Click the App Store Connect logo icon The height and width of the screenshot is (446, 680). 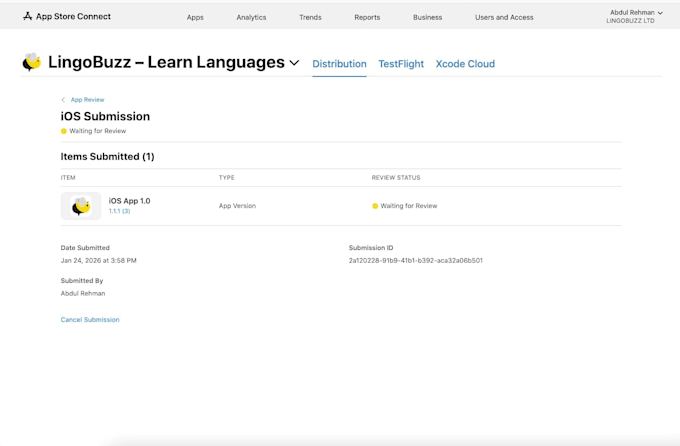coord(28,16)
